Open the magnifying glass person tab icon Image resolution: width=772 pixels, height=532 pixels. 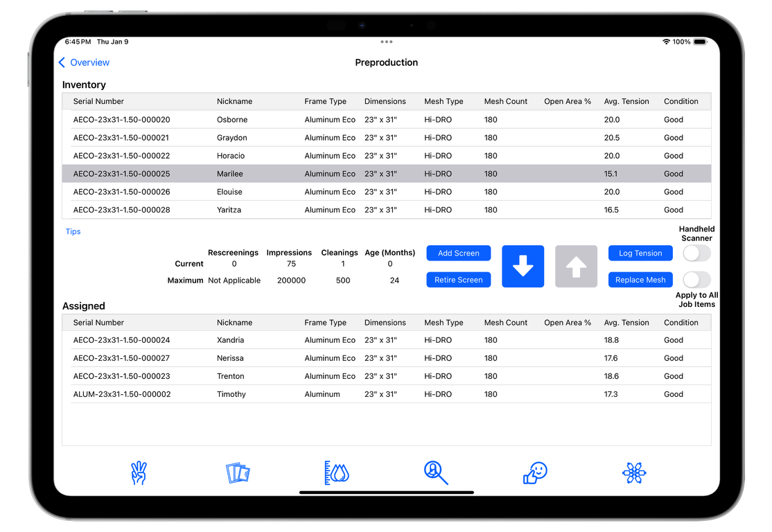click(x=436, y=473)
